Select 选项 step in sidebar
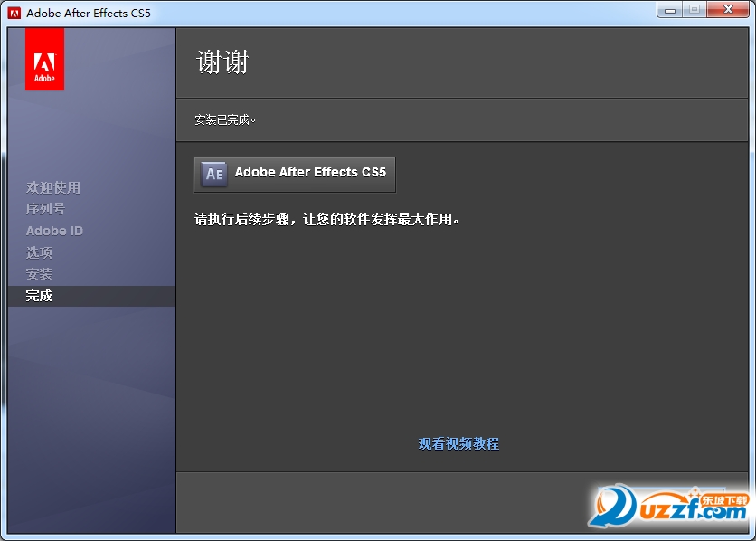Image resolution: width=756 pixels, height=541 pixels. click(x=39, y=252)
